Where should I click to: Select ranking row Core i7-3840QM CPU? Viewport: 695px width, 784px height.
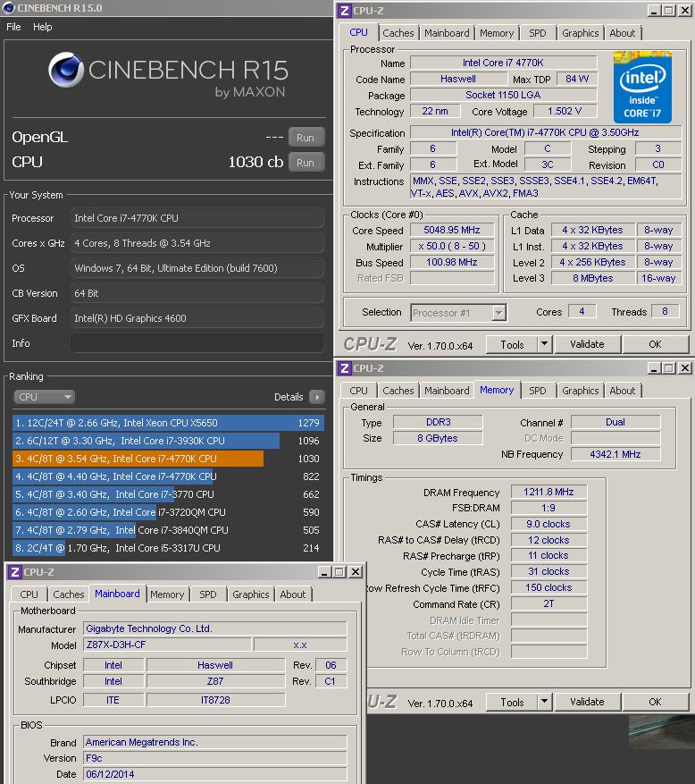[168, 530]
